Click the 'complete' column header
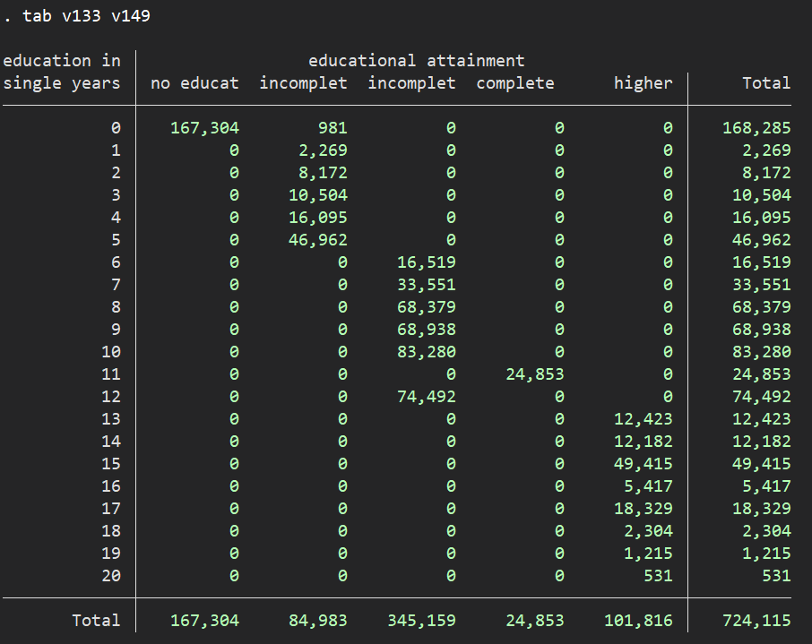Viewport: 812px width, 644px height. 515,83
